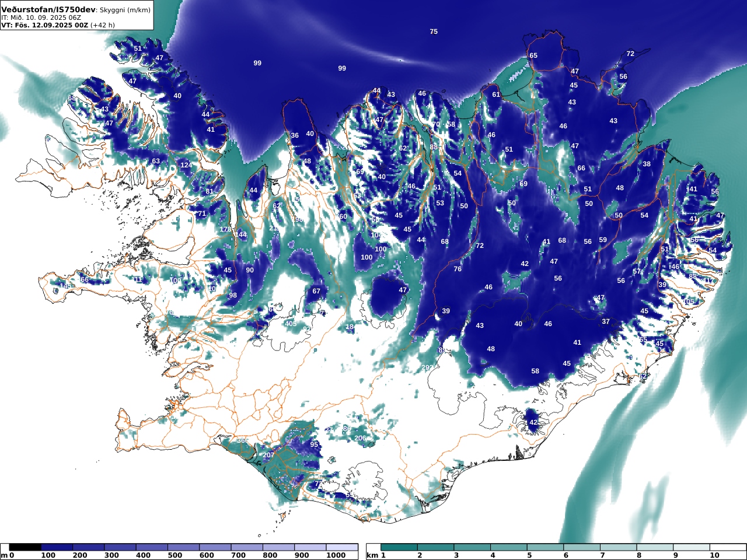
Task: Click the lightest 9–10 km legend swatch
Action: [x=692, y=547]
